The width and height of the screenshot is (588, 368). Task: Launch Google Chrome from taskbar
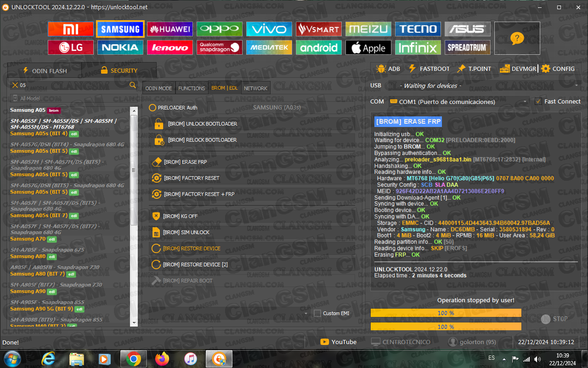[134, 358]
